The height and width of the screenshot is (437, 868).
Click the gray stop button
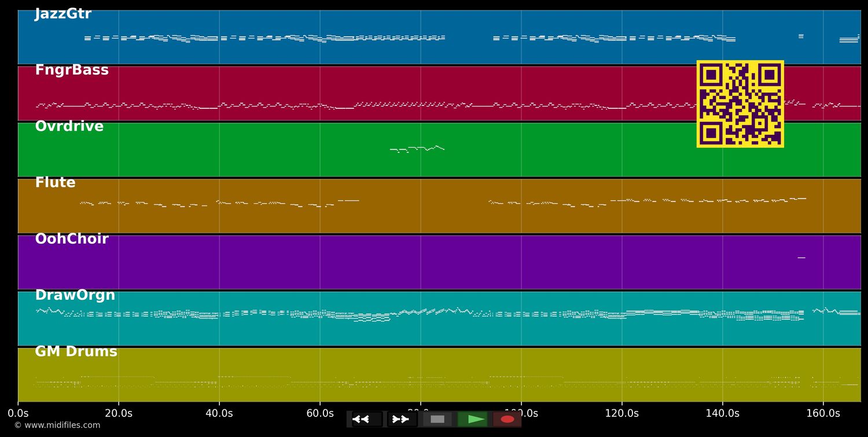point(437,419)
